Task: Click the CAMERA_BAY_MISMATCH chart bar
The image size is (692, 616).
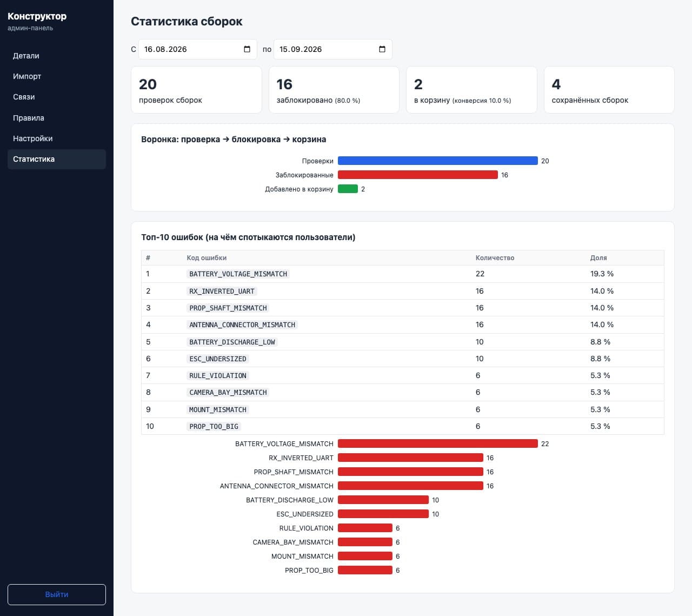Action: click(365, 542)
